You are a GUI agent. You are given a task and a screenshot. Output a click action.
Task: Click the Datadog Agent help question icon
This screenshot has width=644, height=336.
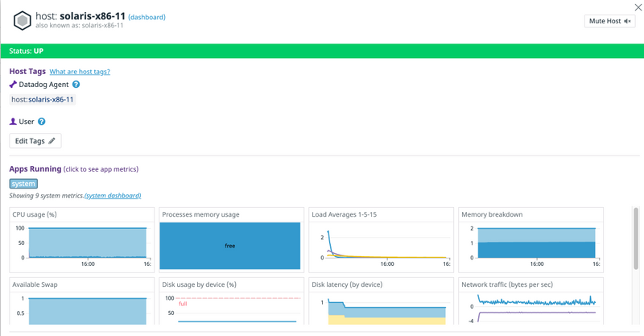[x=76, y=85]
